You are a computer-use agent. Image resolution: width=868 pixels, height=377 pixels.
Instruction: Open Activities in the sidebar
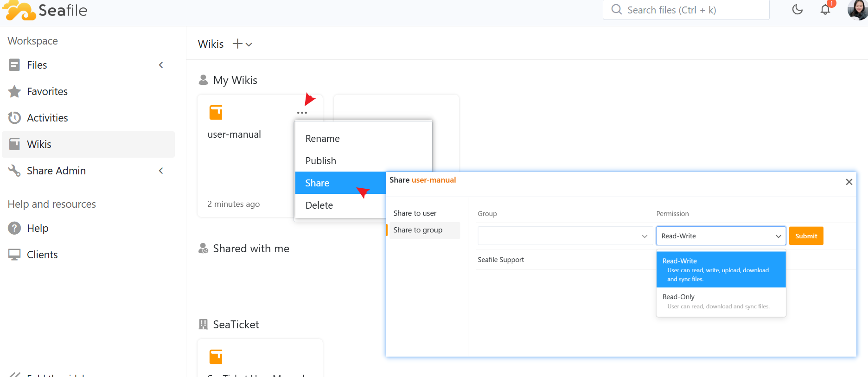pyautogui.click(x=47, y=118)
